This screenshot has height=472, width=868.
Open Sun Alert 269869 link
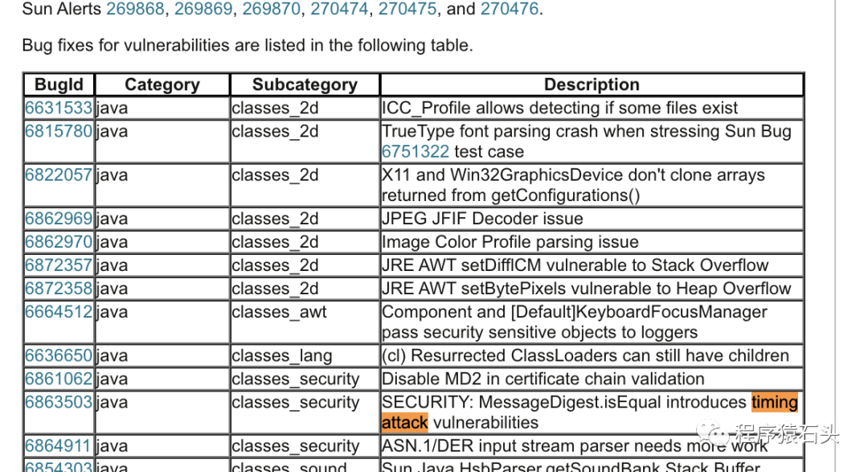coord(203,10)
